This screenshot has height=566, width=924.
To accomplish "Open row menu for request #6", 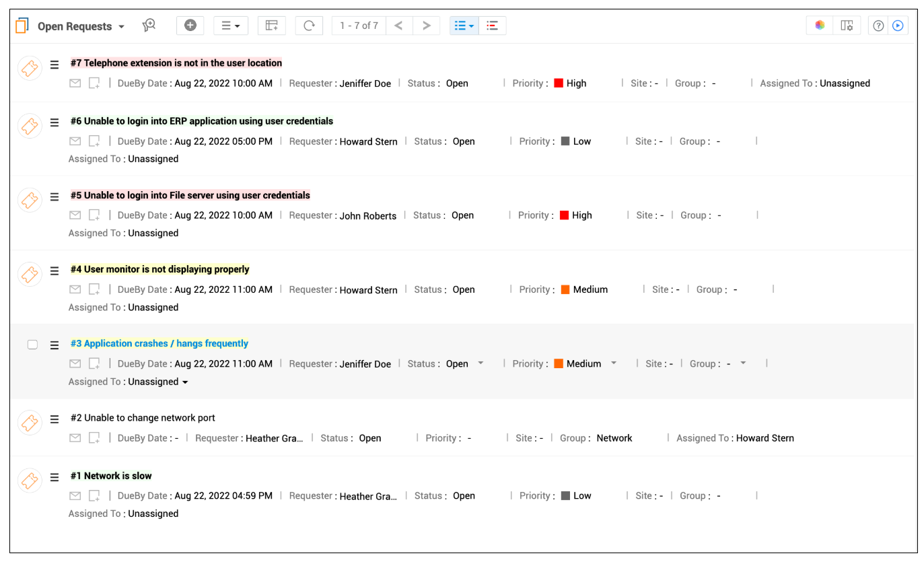I will (55, 123).
